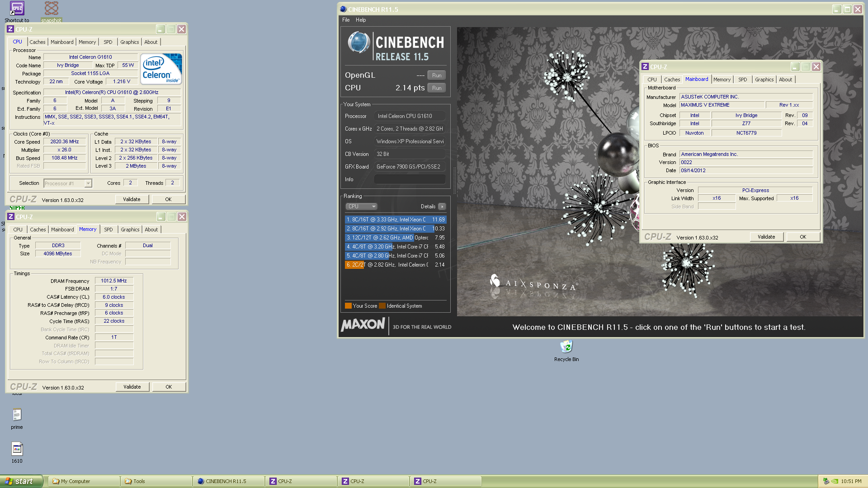Open the prime file on the desktop
Screen dimensions: 868x488
tap(17, 418)
